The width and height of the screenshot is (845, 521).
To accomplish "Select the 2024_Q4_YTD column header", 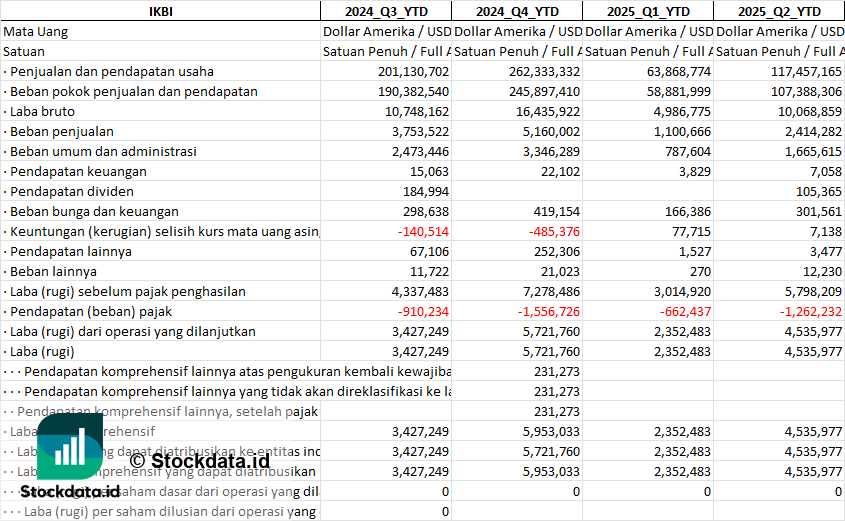I will [x=517, y=11].
